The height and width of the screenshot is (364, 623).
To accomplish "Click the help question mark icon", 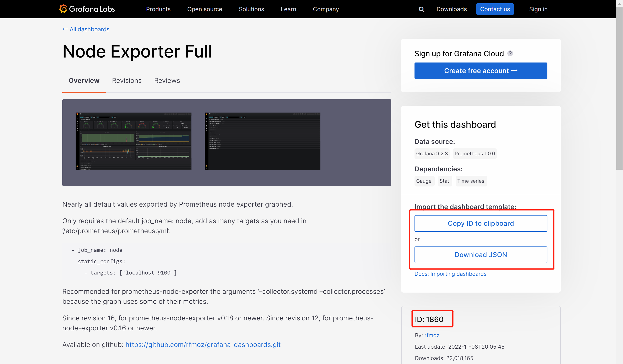I will coord(510,53).
